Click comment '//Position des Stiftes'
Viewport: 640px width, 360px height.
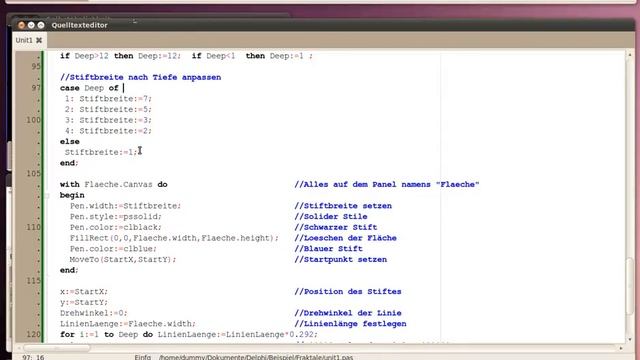click(x=348, y=292)
